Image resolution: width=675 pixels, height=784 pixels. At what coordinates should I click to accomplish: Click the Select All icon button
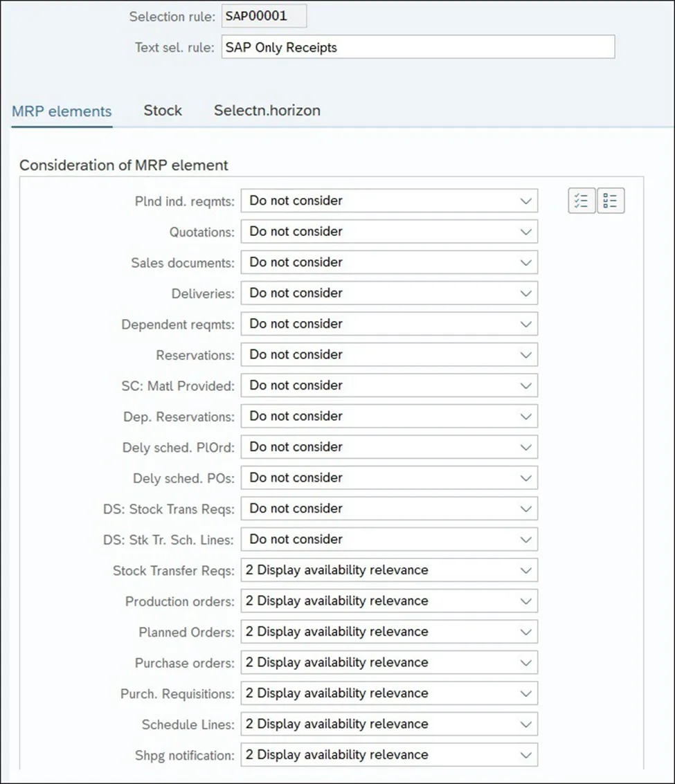(x=582, y=201)
